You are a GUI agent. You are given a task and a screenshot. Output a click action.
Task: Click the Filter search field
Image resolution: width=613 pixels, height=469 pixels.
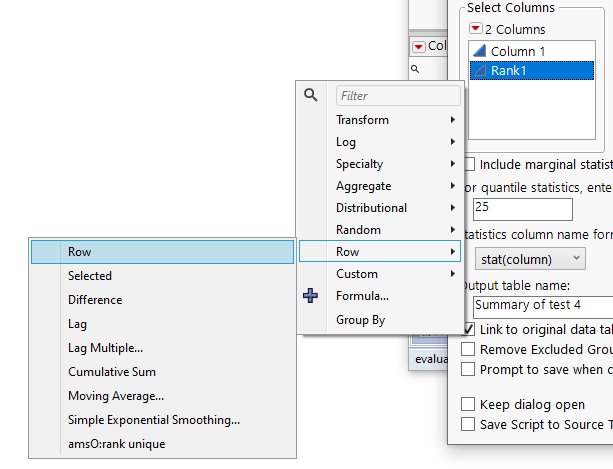(x=398, y=96)
